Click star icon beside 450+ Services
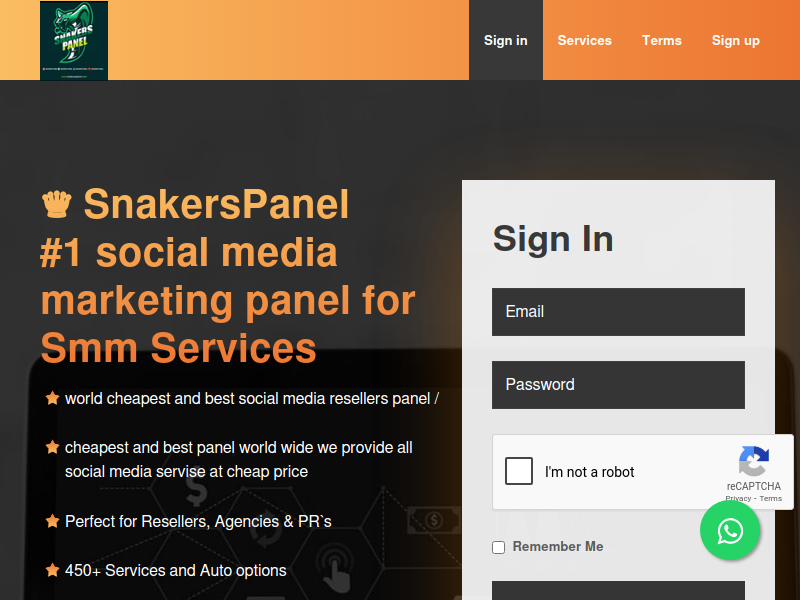 tap(52, 570)
